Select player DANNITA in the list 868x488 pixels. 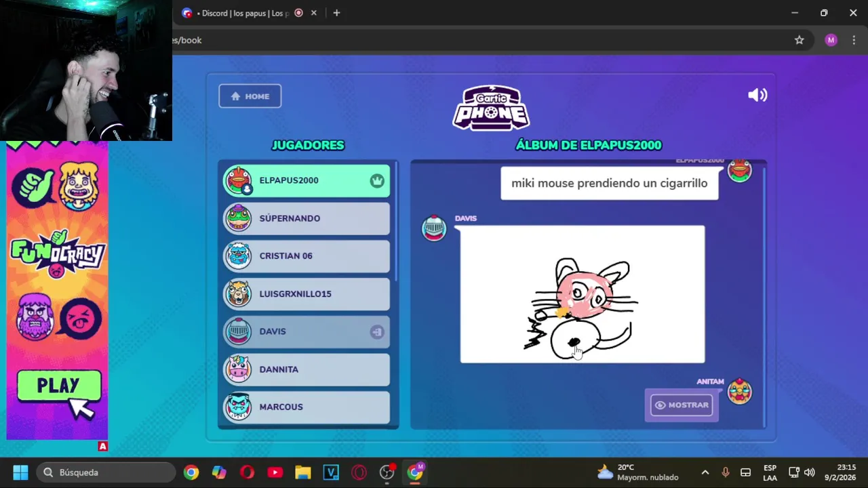pos(307,369)
